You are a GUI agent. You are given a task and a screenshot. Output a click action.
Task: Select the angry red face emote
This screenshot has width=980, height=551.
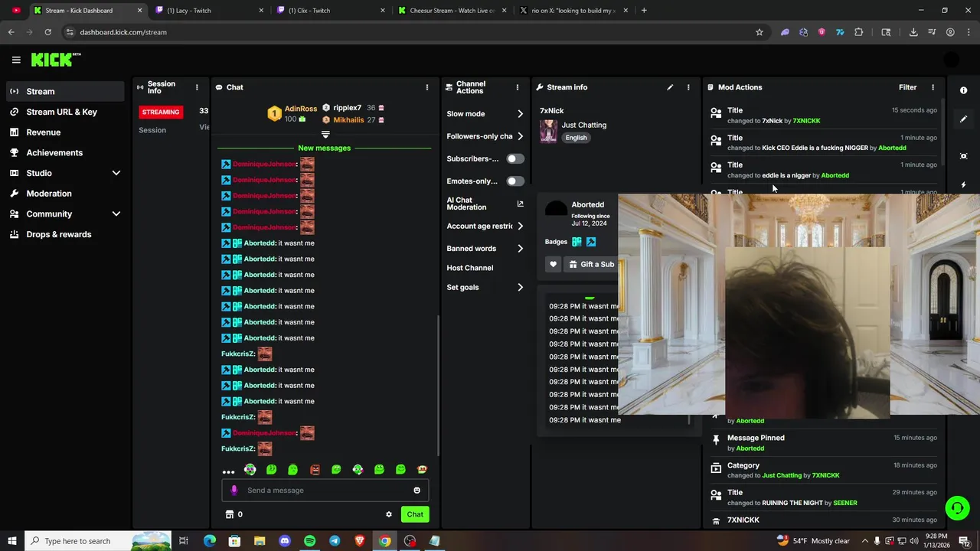click(315, 470)
